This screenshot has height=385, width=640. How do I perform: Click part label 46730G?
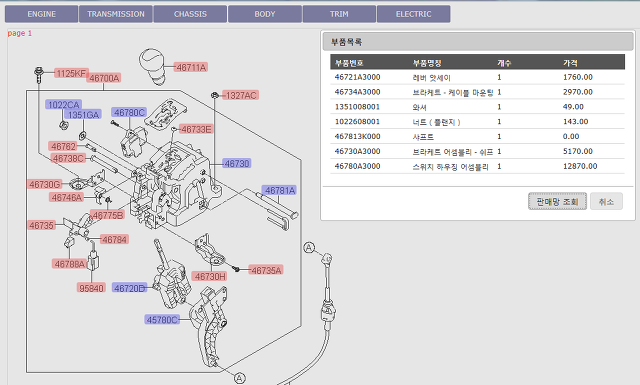[45, 185]
